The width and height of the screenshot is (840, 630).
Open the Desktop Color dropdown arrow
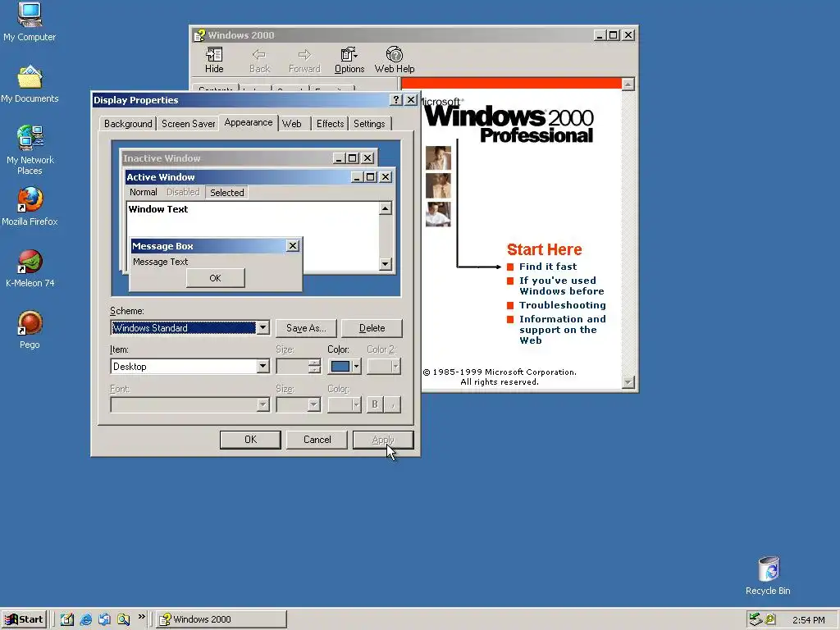click(x=356, y=367)
